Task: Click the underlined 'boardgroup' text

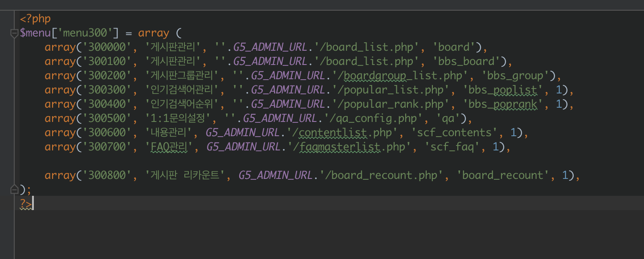Action: pyautogui.click(x=375, y=76)
